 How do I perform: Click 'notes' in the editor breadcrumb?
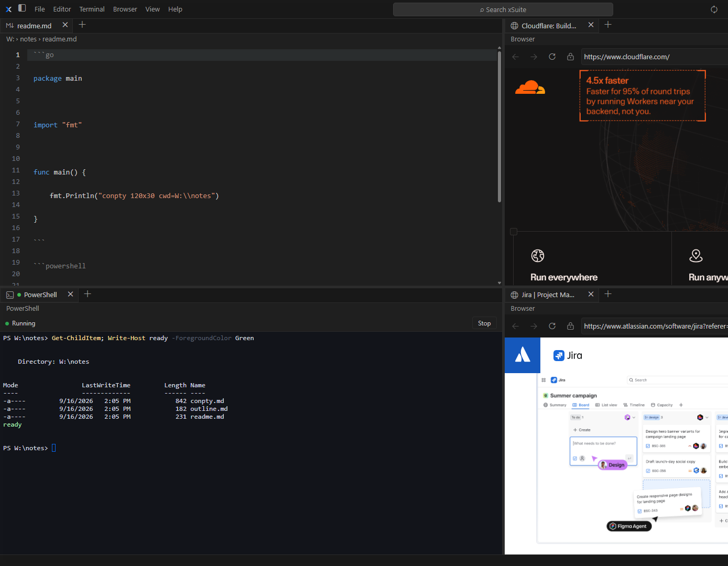tap(28, 39)
